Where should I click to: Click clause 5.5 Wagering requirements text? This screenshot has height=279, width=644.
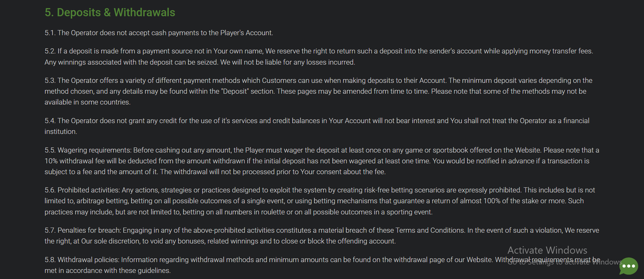(322, 150)
